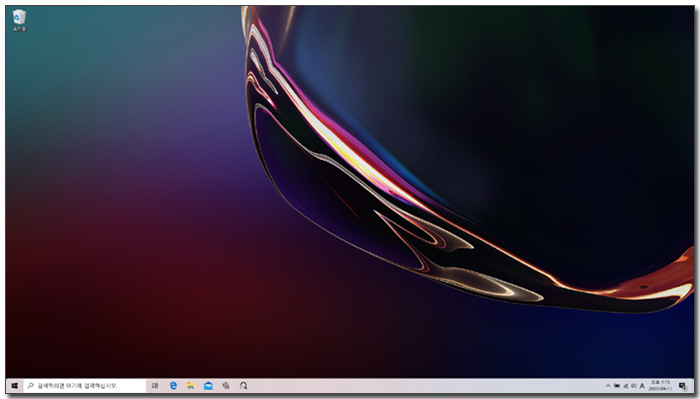The image size is (700, 399).
Task: Open the volume control tray icon
Action: pyautogui.click(x=633, y=386)
